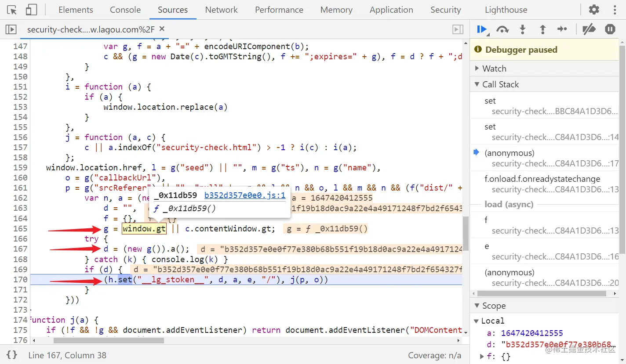
Task: Click the highlighted 'set' on line 170
Action: coord(125,280)
